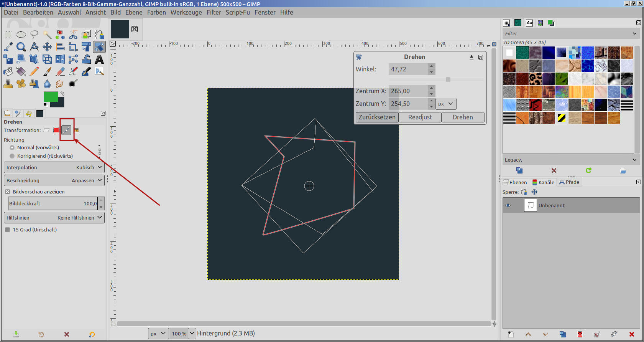Select the Eraser tool

pyautogui.click(x=60, y=71)
